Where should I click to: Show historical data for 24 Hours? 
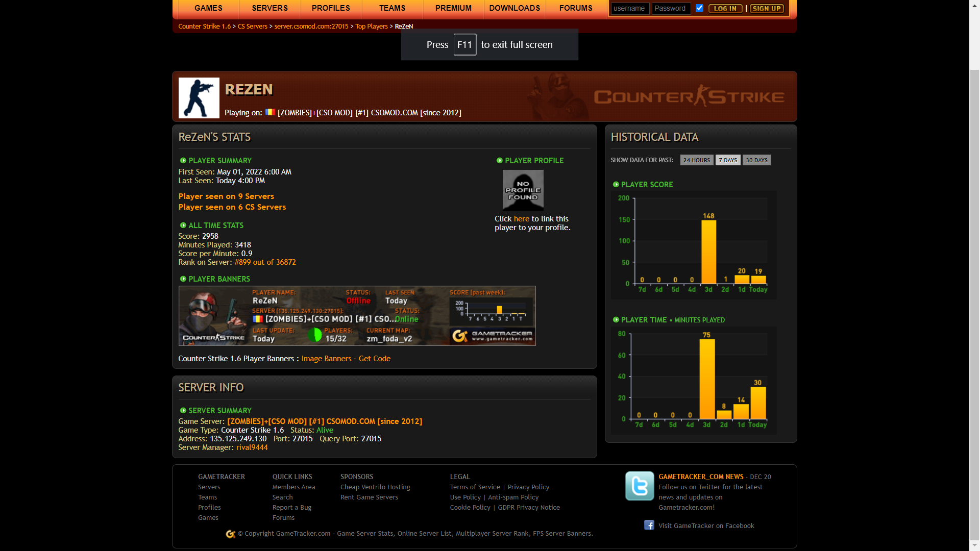[x=696, y=160]
